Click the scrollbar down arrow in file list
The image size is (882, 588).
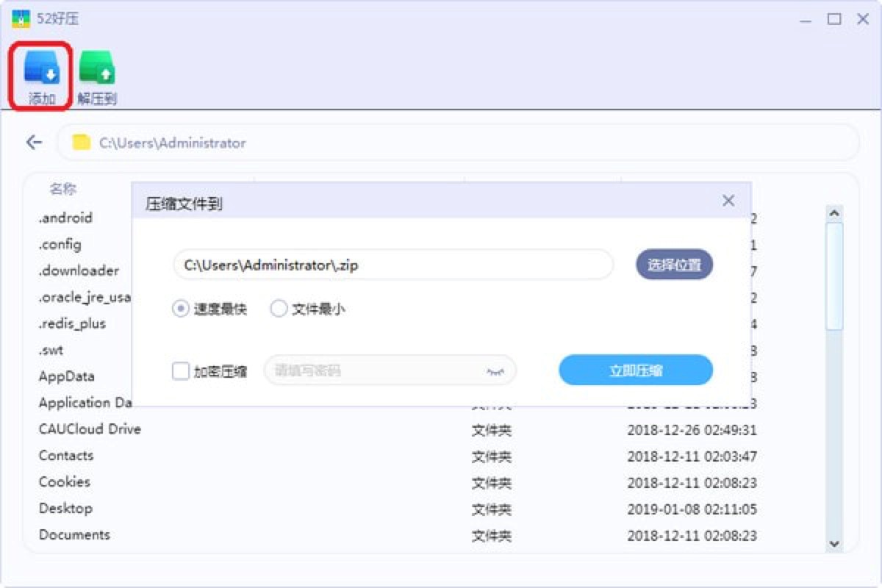834,543
